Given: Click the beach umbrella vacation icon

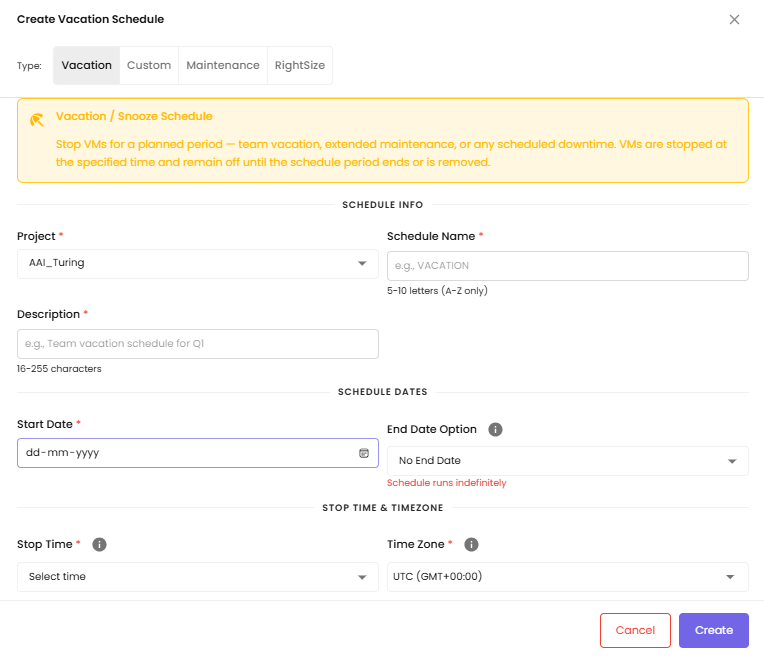Looking at the screenshot, I should [x=37, y=119].
